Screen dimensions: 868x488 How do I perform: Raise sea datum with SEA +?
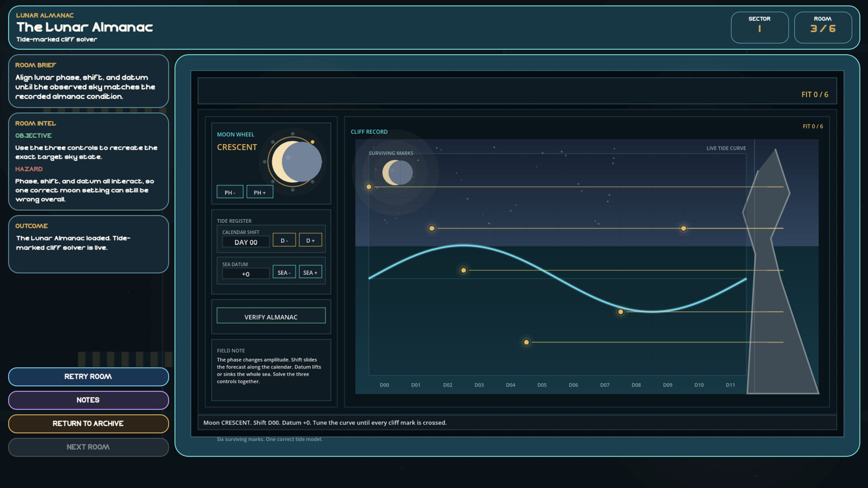[310, 272]
